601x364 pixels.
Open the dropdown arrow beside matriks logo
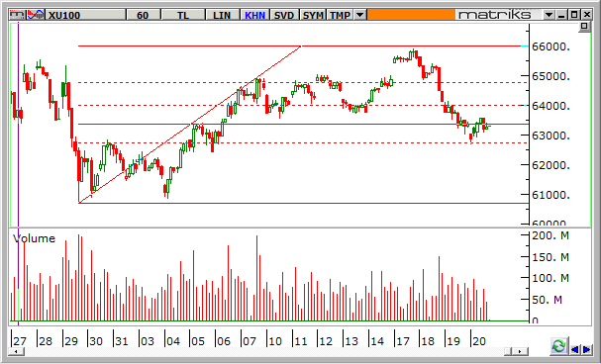tap(549, 15)
